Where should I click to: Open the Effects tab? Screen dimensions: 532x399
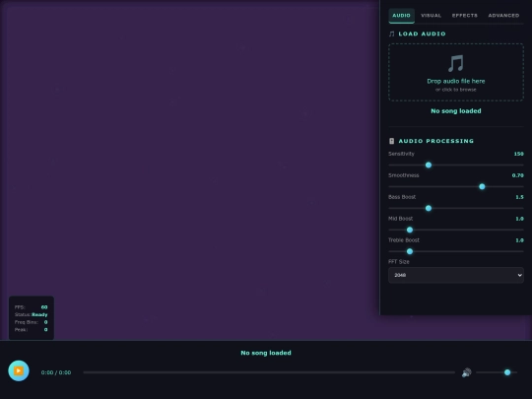pos(464,16)
